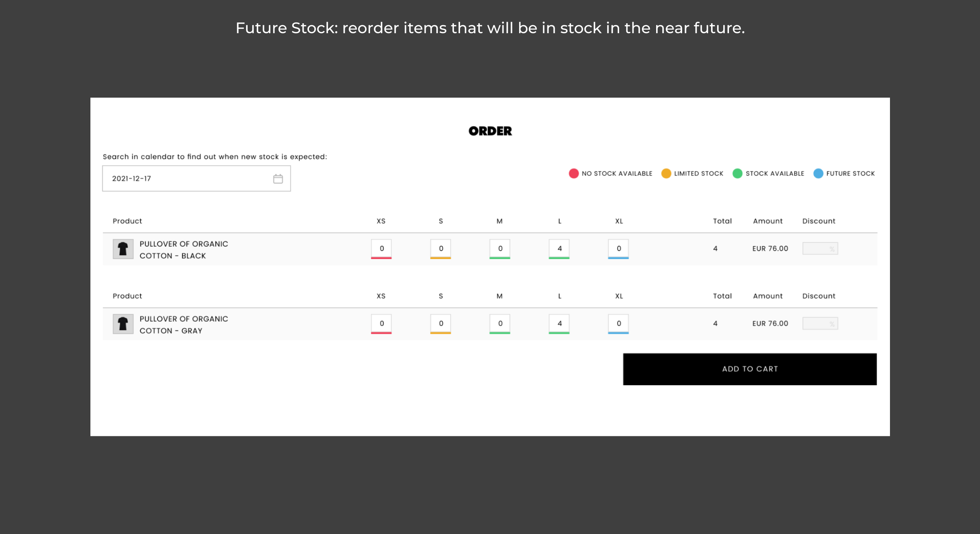Select M quantity field for gray pullover

(500, 324)
